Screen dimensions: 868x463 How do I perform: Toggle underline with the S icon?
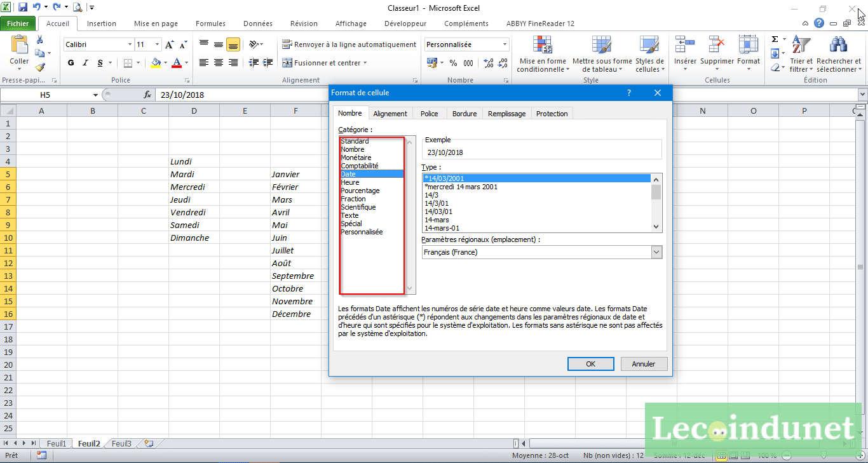point(98,63)
